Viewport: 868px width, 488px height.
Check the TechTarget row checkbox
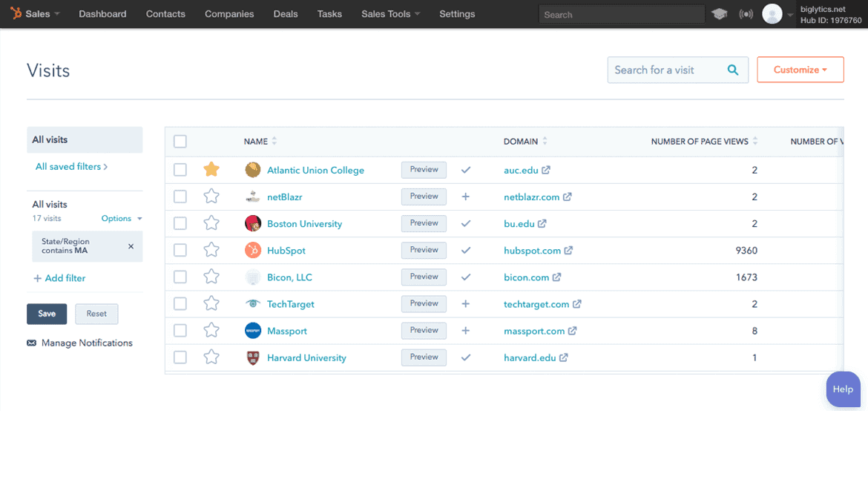pyautogui.click(x=180, y=304)
